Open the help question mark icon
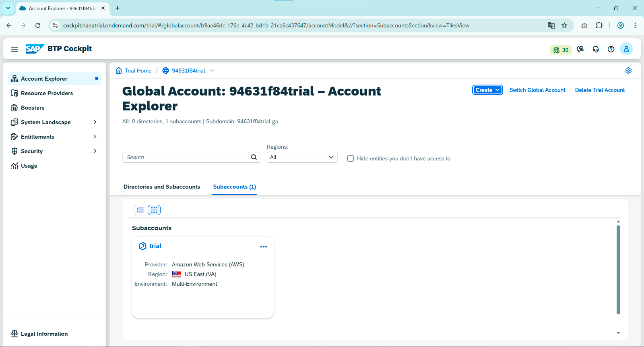Viewport: 644px width, 347px height. coord(611,49)
